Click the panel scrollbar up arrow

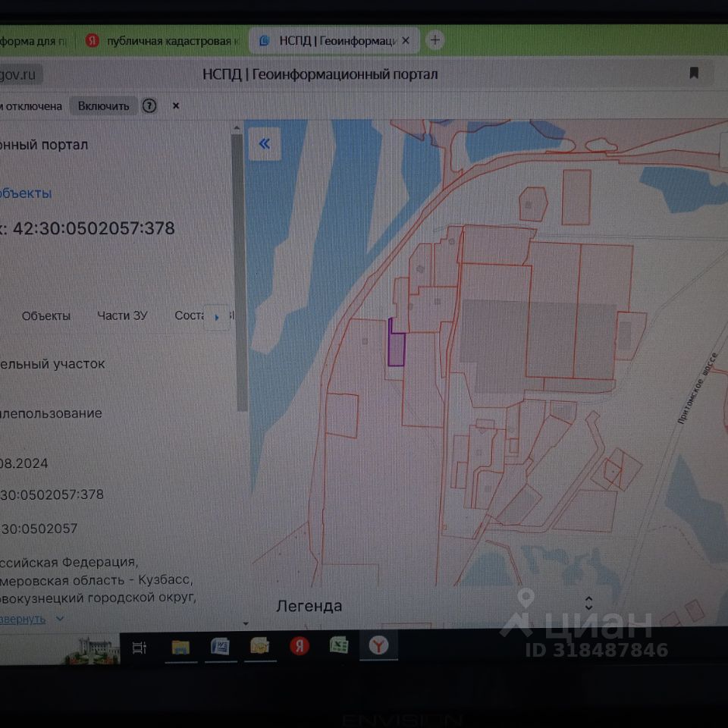[x=237, y=127]
